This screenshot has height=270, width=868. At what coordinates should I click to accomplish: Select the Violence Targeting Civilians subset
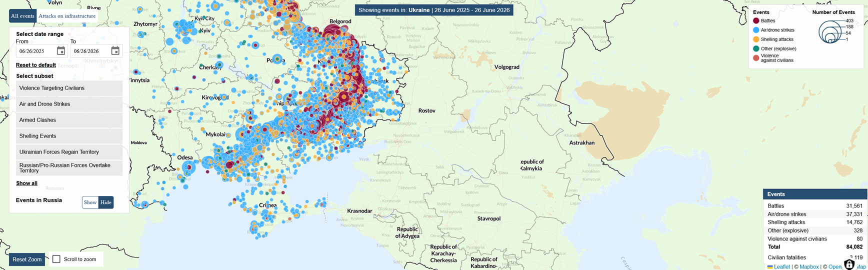click(x=69, y=88)
